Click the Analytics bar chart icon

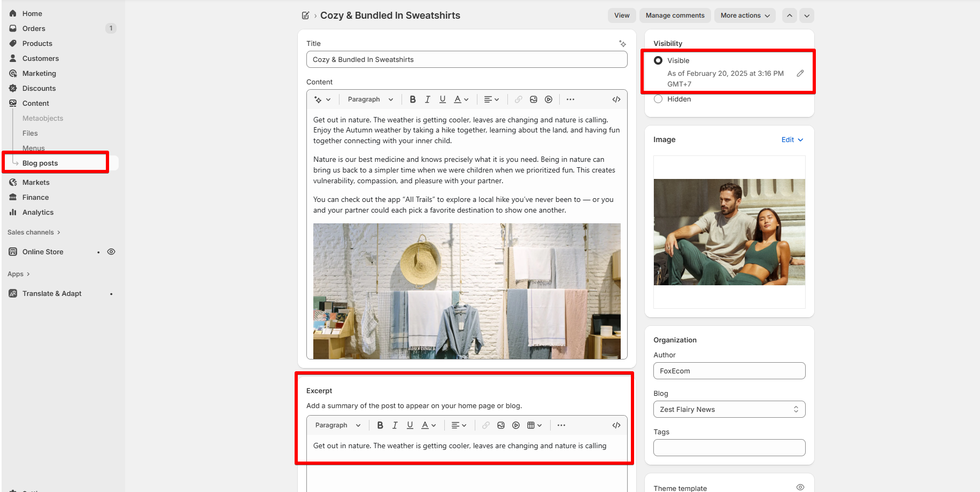pyautogui.click(x=13, y=212)
